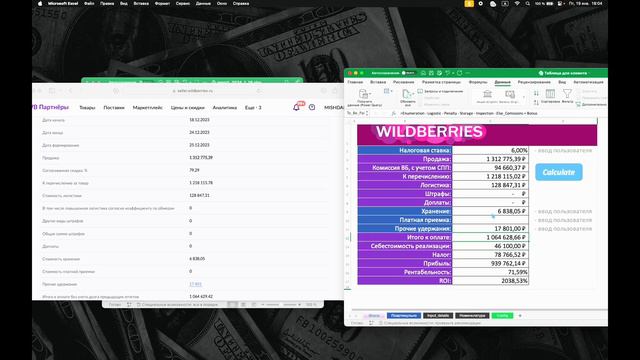Toggle the AutoSave switch in Excel
Viewport: 640px width, 360px height.
click(408, 73)
